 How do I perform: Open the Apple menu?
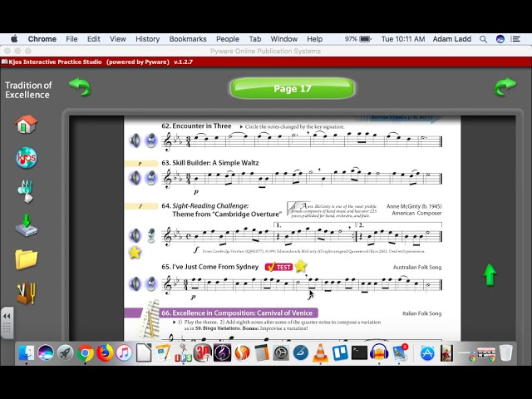[14, 39]
